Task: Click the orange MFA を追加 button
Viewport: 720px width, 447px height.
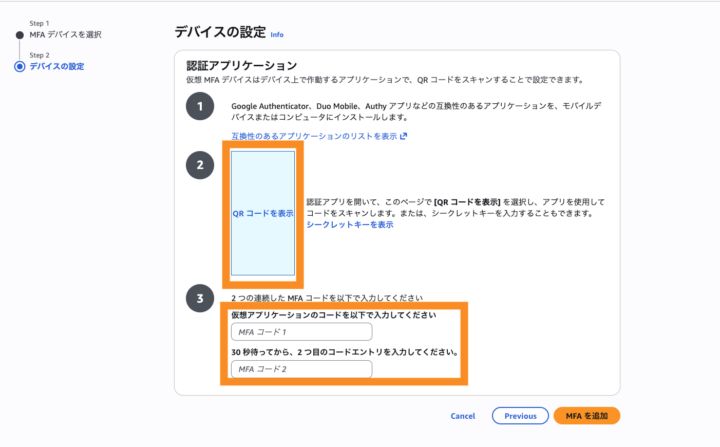Action: [587, 416]
